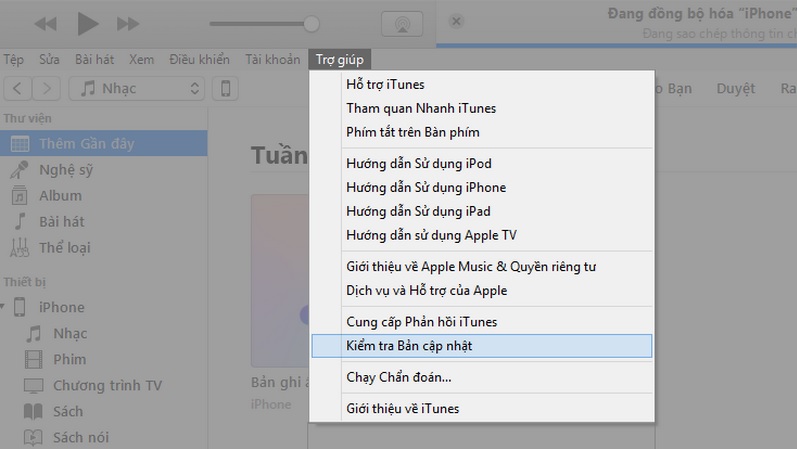
Task: Select Thêm Gần đây in library
Action: 104,143
